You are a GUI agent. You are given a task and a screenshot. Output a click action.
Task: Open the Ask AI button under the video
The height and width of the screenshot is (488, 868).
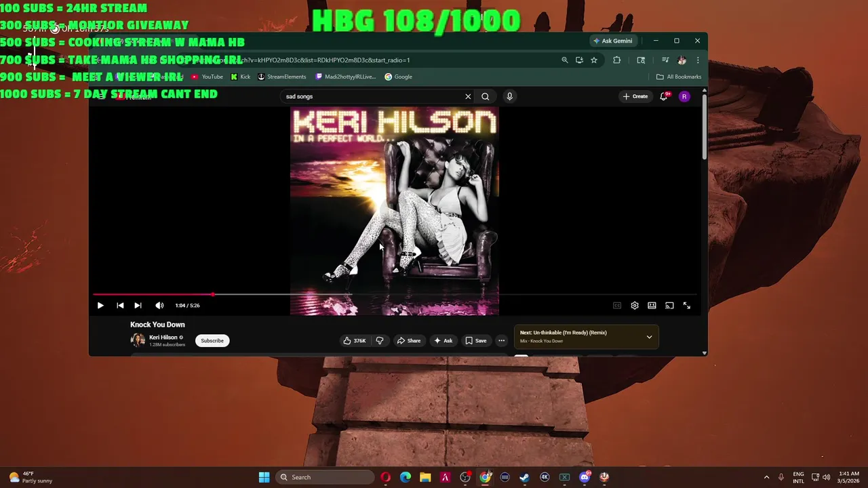443,341
